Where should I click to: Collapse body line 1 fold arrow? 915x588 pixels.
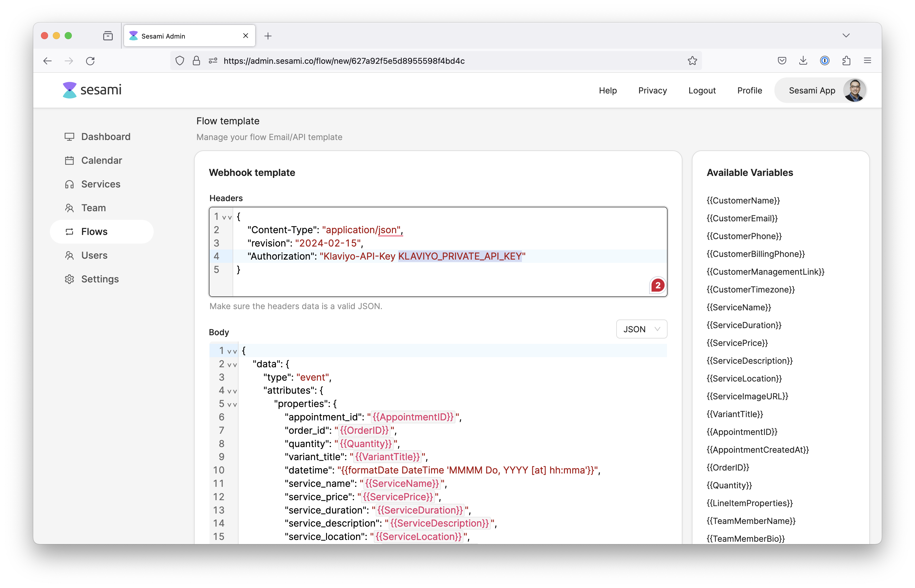(x=232, y=351)
